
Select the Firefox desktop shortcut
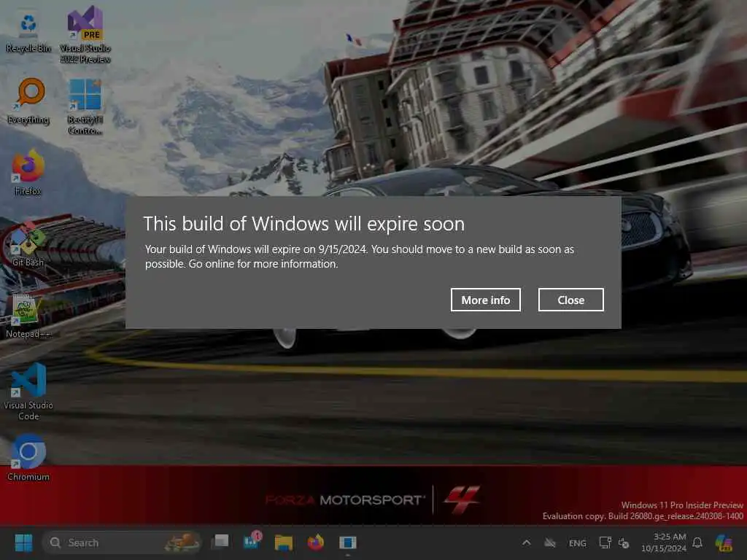(28, 172)
